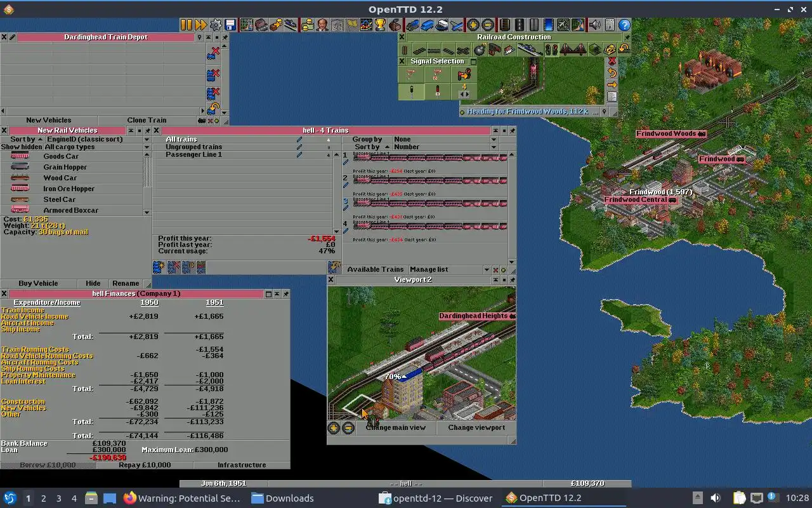
Task: Open the EngineID (classic sort) dropdown
Action: [x=97, y=139]
